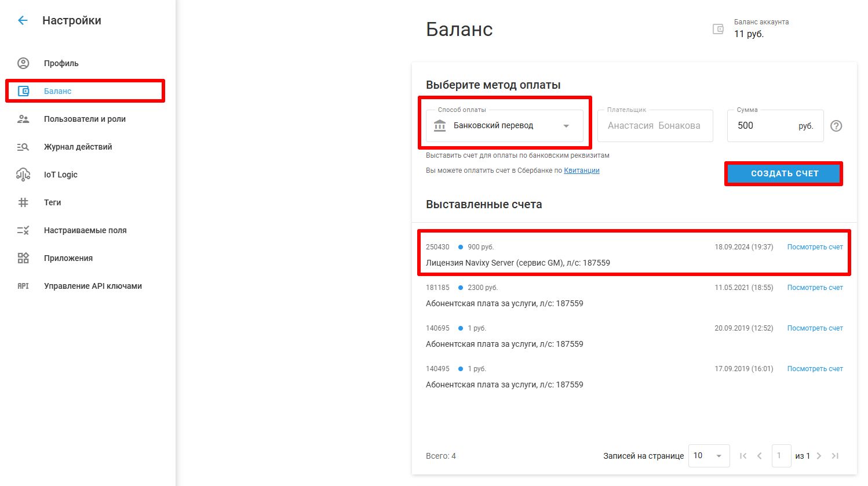This screenshot has height=486, width=868.
Task: Collapse the payment method list arrow
Action: [566, 126]
